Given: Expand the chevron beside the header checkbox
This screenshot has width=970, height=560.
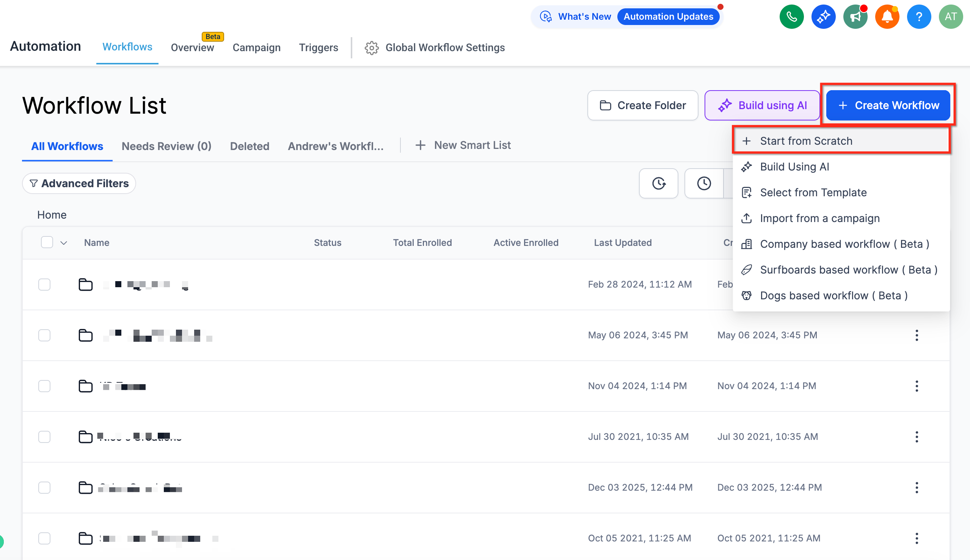Looking at the screenshot, I should 64,243.
